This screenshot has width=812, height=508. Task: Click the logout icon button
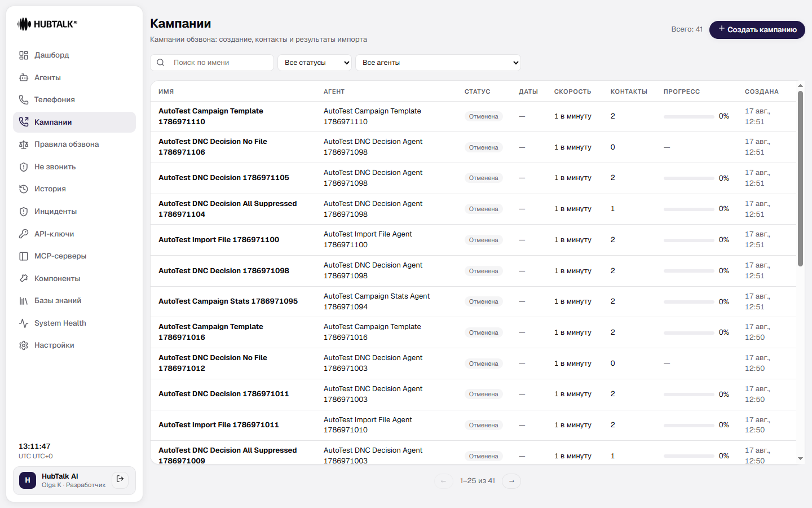pyautogui.click(x=120, y=479)
